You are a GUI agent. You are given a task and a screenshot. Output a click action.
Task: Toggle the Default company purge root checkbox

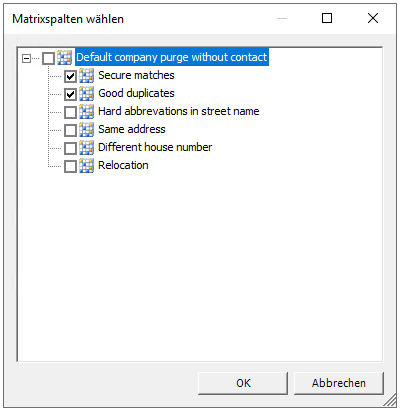[x=48, y=58]
